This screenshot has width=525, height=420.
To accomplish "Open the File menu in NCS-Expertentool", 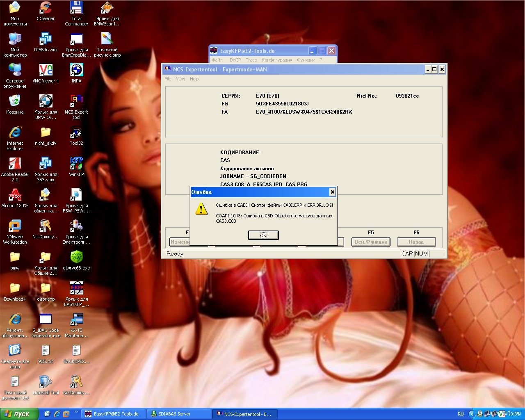I will point(168,79).
